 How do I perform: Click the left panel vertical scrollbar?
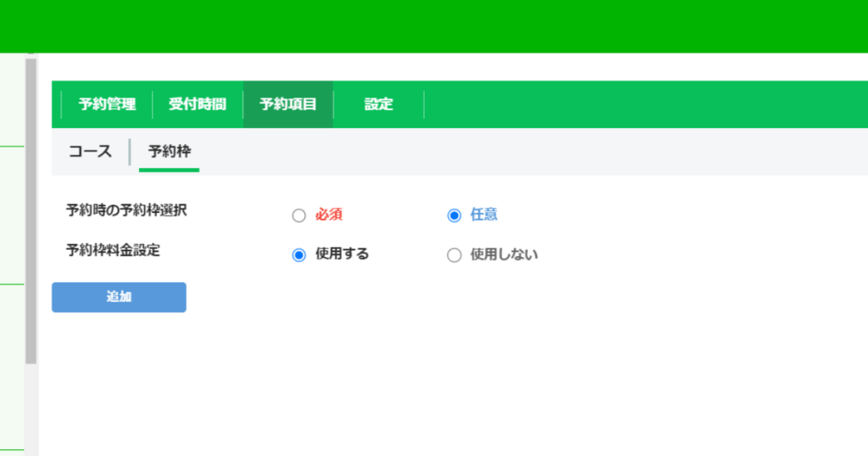pyautogui.click(x=31, y=210)
